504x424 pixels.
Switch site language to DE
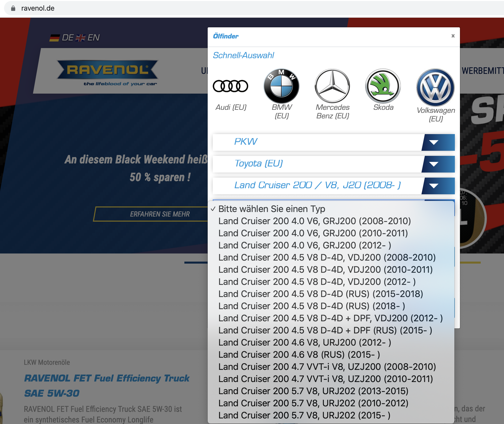pyautogui.click(x=68, y=38)
